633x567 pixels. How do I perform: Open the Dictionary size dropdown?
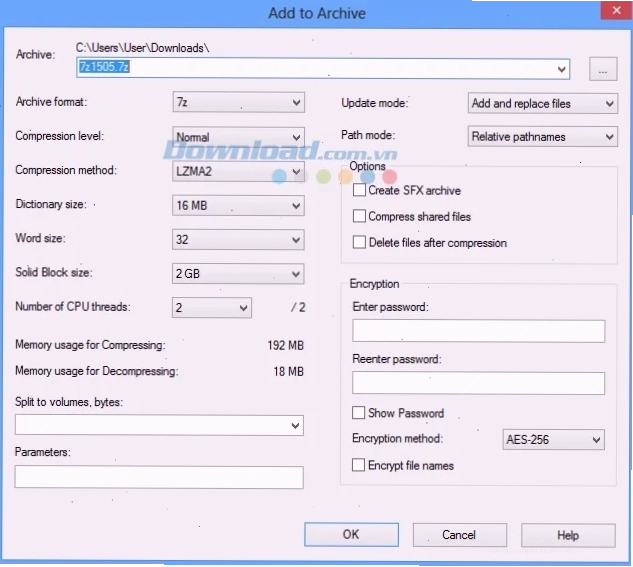click(x=238, y=205)
